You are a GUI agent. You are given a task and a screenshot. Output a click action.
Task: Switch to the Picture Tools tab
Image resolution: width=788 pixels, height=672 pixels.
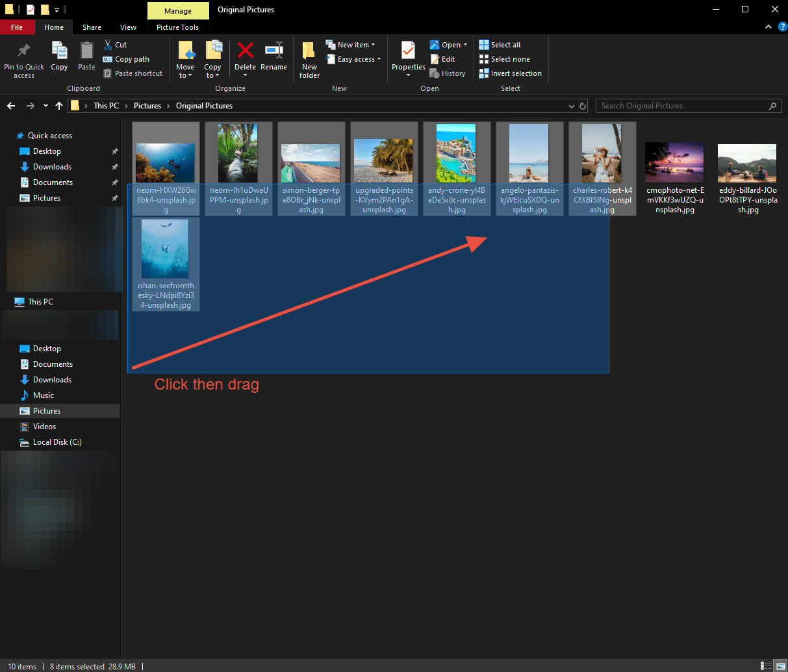[x=177, y=27]
